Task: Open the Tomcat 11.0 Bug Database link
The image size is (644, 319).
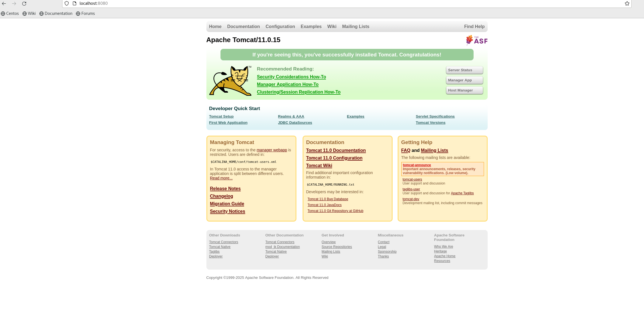Action: pyautogui.click(x=328, y=199)
